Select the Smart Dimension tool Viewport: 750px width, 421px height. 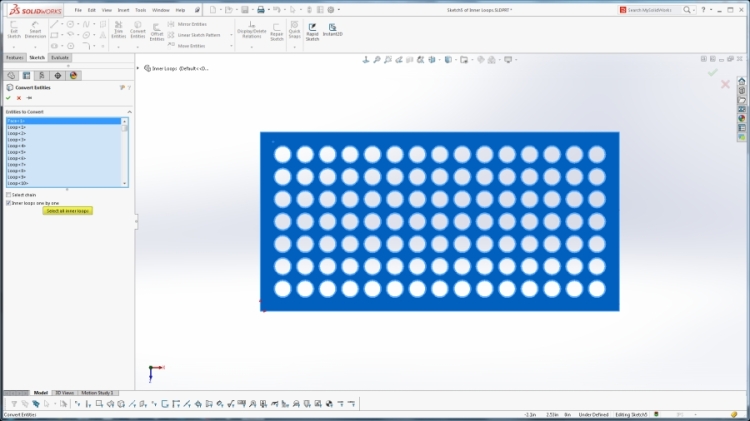tap(35, 30)
